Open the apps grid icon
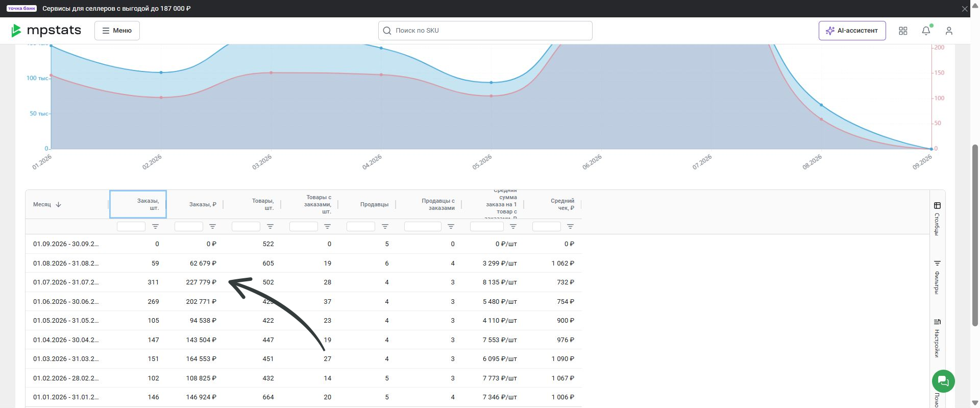This screenshot has width=980, height=408. pos(903,31)
